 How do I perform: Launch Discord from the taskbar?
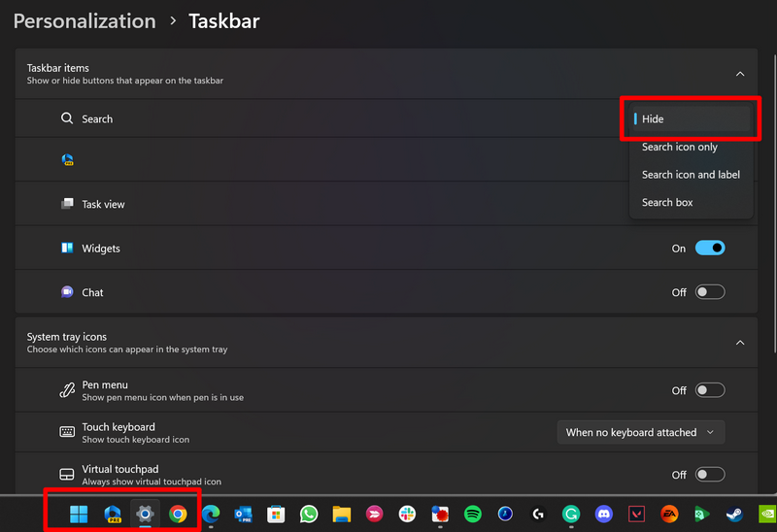coord(604,514)
